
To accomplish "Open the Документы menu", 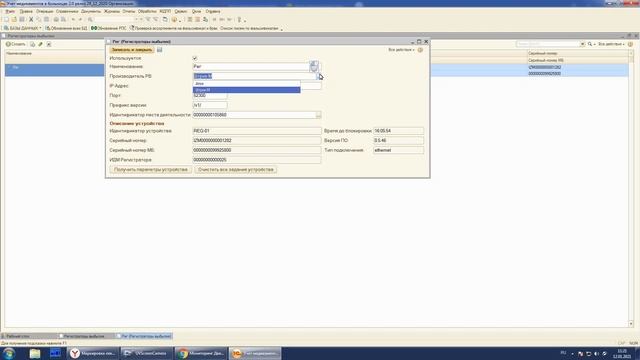I will [91, 11].
